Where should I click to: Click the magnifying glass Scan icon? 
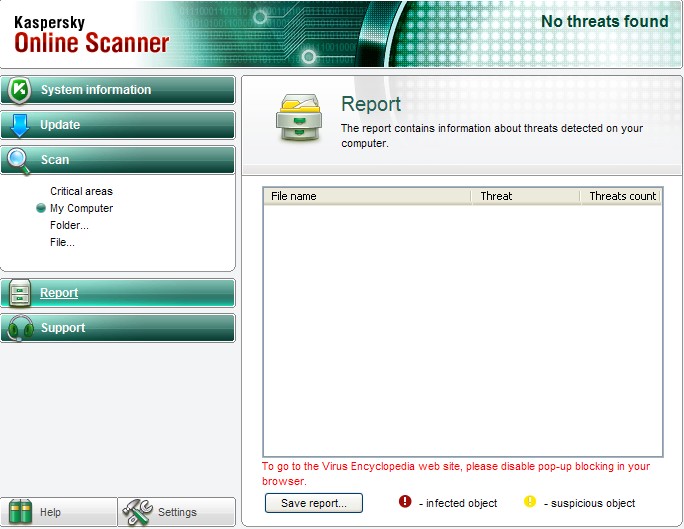pyautogui.click(x=18, y=161)
